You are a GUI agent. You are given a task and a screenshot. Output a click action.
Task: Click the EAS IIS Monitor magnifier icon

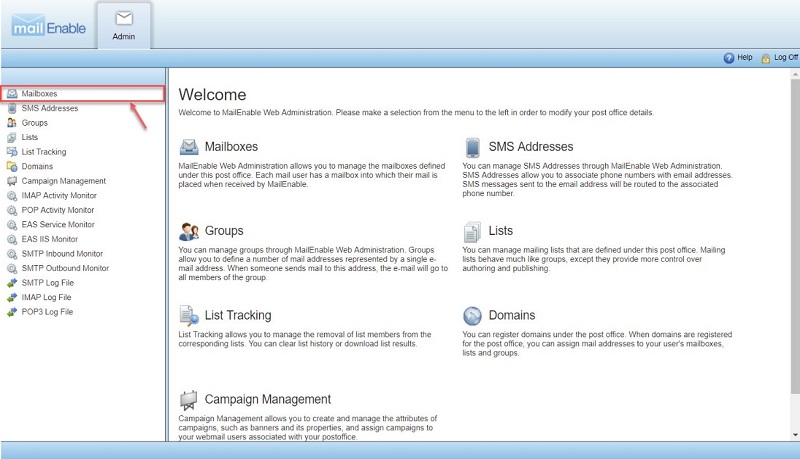pos(12,239)
